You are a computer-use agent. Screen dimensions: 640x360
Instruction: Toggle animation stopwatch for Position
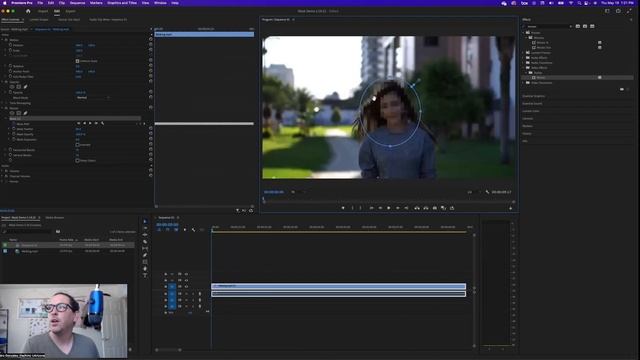11,45
